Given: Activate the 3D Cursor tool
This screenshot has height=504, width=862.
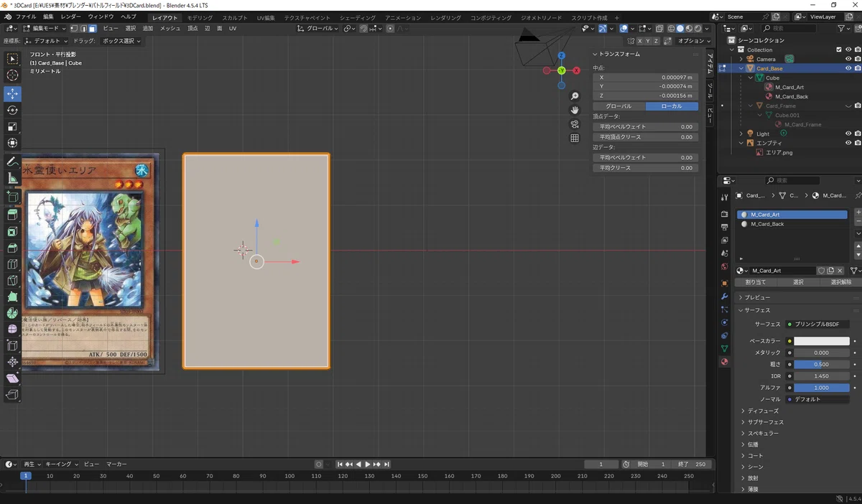Looking at the screenshot, I should pyautogui.click(x=13, y=75).
